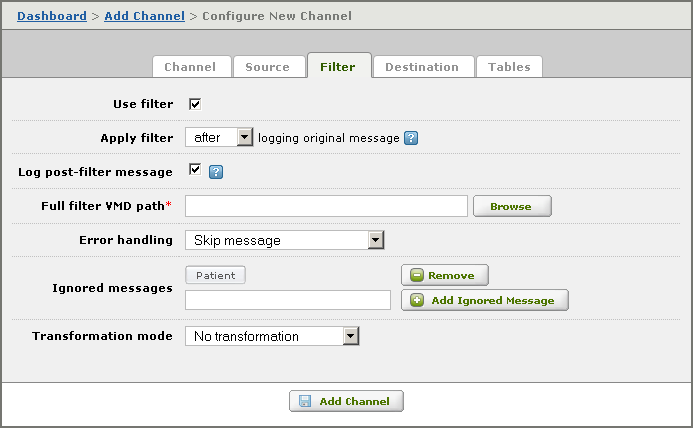
Task: Click the Add Channel breadcrumb link
Action: point(145,16)
